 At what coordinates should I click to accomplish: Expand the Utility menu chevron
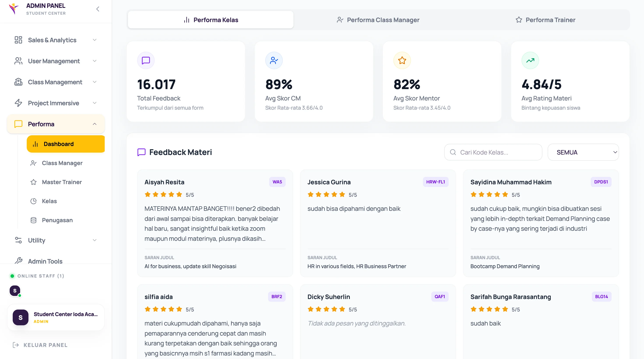click(94, 240)
